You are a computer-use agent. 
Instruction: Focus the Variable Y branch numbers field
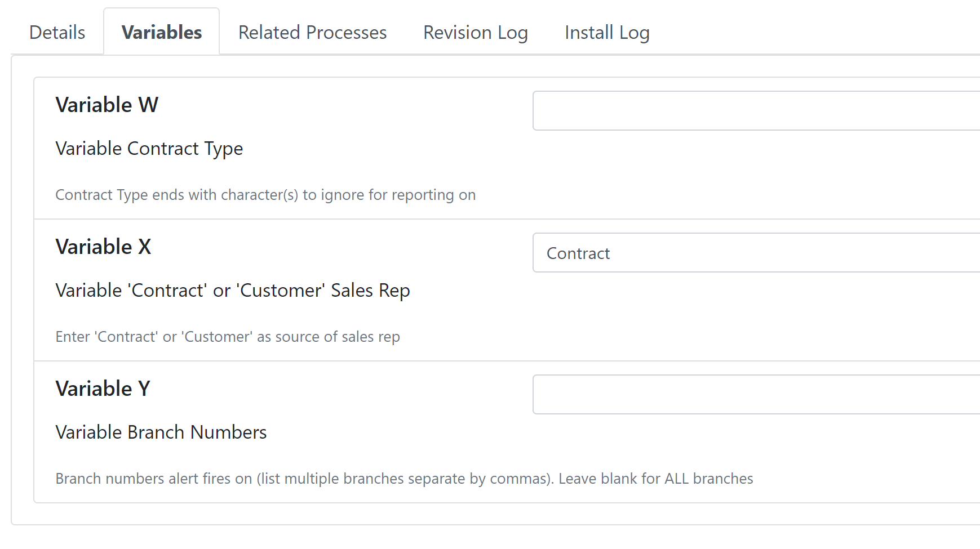click(x=756, y=395)
